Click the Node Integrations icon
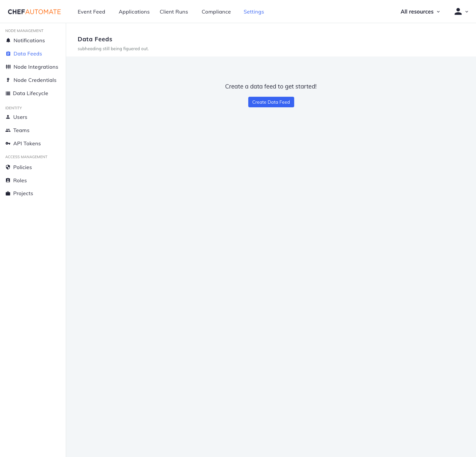The height and width of the screenshot is (457, 476). tap(8, 67)
